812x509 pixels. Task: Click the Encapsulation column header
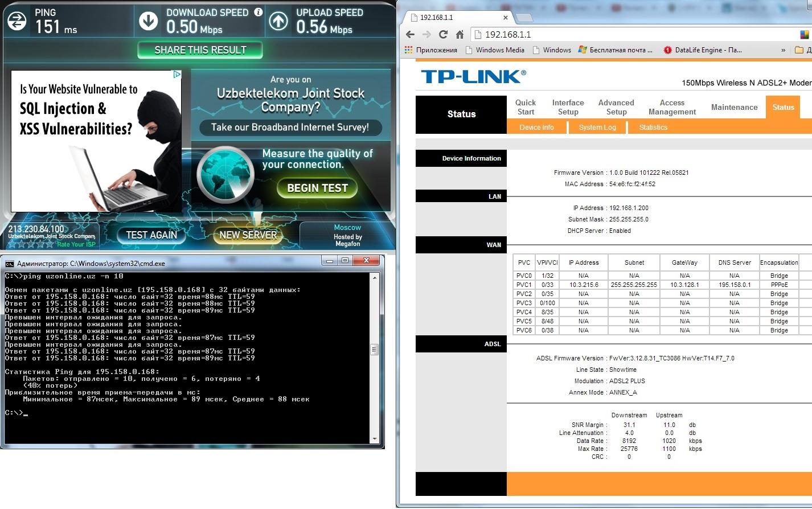point(779,262)
